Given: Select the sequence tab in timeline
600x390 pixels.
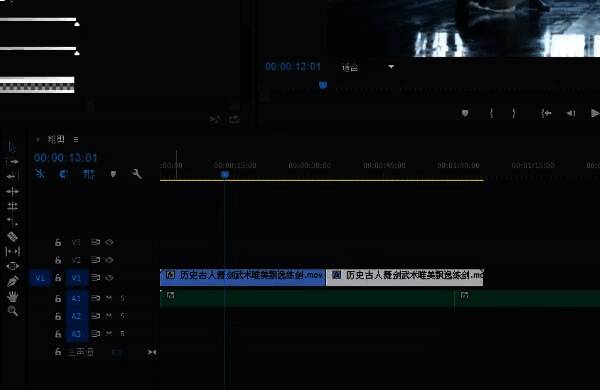Looking at the screenshot, I should tap(56, 139).
